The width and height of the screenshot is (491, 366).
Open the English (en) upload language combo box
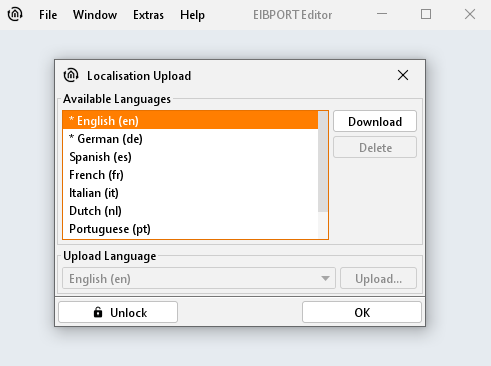199,278
